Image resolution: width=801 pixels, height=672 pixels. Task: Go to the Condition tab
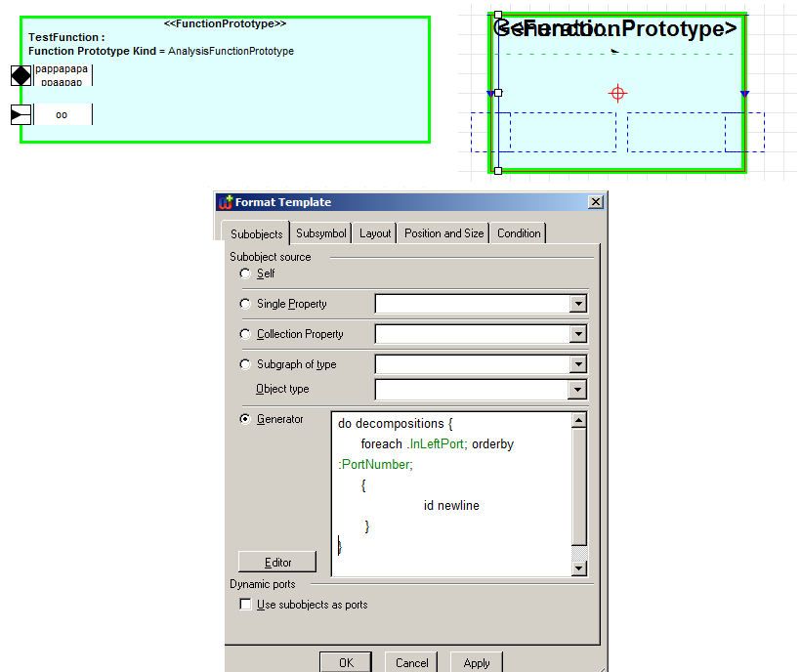(x=519, y=233)
